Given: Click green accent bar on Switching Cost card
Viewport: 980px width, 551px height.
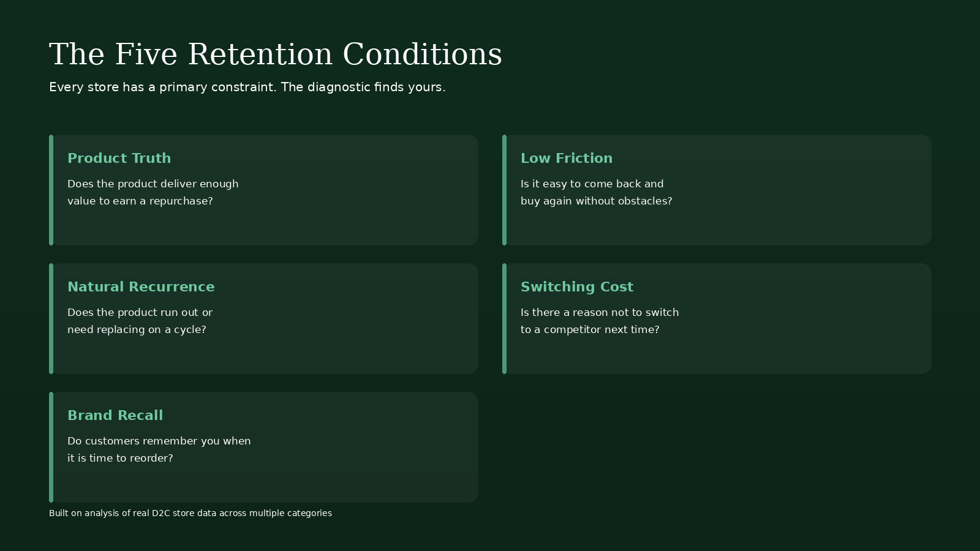Looking at the screenshot, I should pyautogui.click(x=504, y=318).
